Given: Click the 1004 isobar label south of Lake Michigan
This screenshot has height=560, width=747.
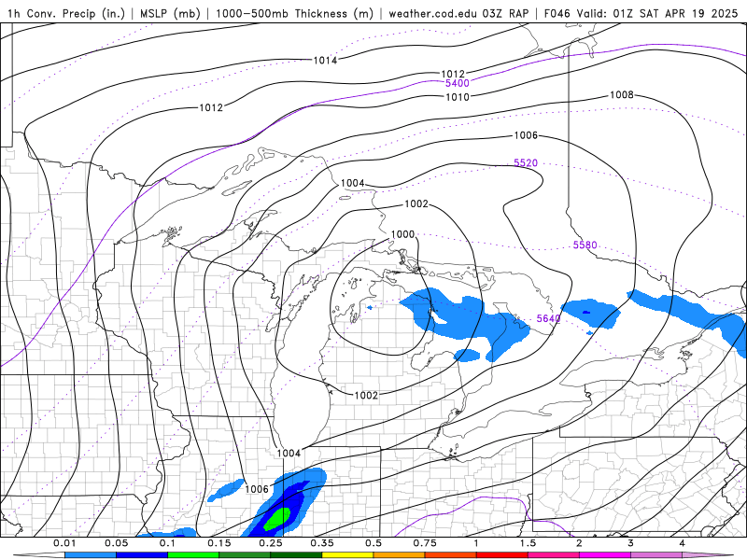Looking at the screenshot, I should [289, 453].
